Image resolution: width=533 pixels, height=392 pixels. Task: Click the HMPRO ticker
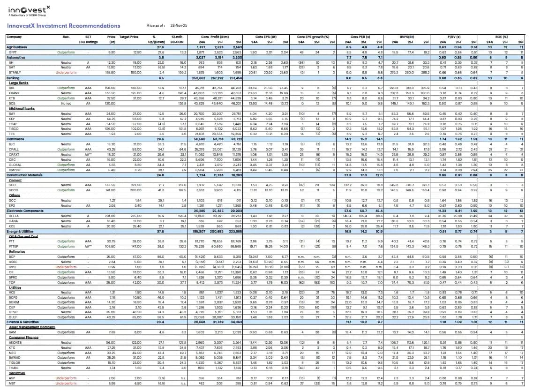[x=14, y=170]
